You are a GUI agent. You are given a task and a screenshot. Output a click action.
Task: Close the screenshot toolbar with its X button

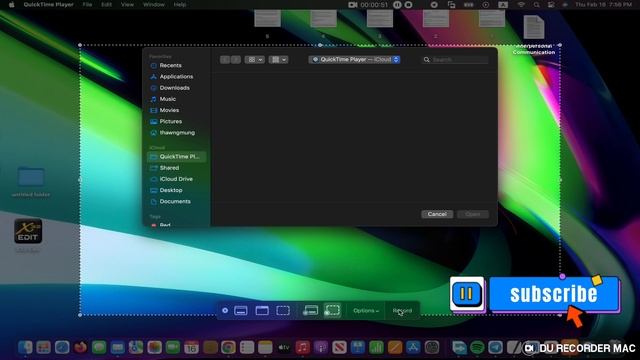click(x=225, y=311)
